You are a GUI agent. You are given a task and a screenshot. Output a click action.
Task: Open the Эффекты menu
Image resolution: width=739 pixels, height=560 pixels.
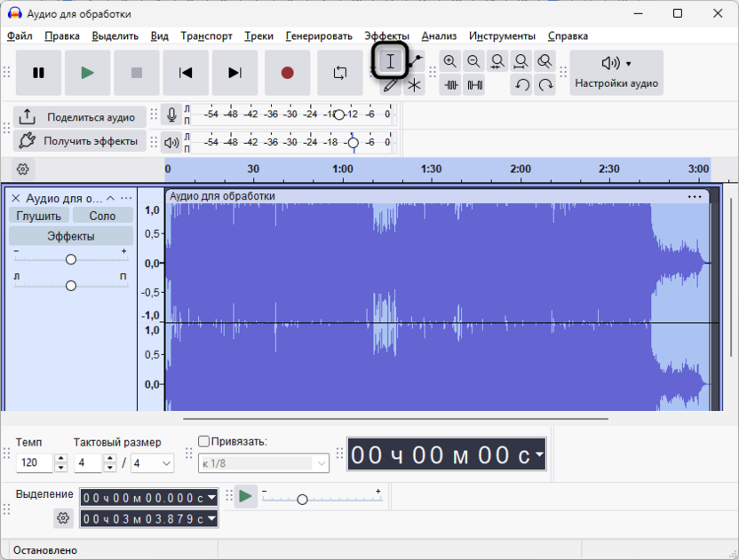tap(386, 36)
